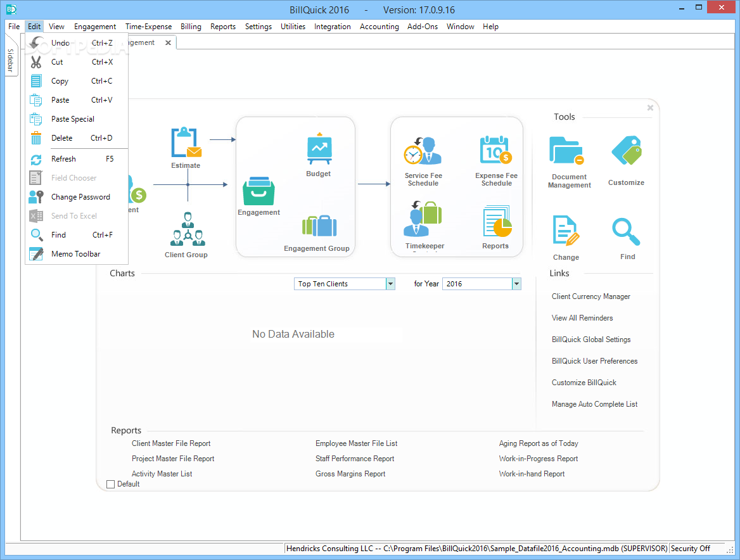The image size is (740, 560).
Task: Open the Client Group people icon
Action: 188,229
